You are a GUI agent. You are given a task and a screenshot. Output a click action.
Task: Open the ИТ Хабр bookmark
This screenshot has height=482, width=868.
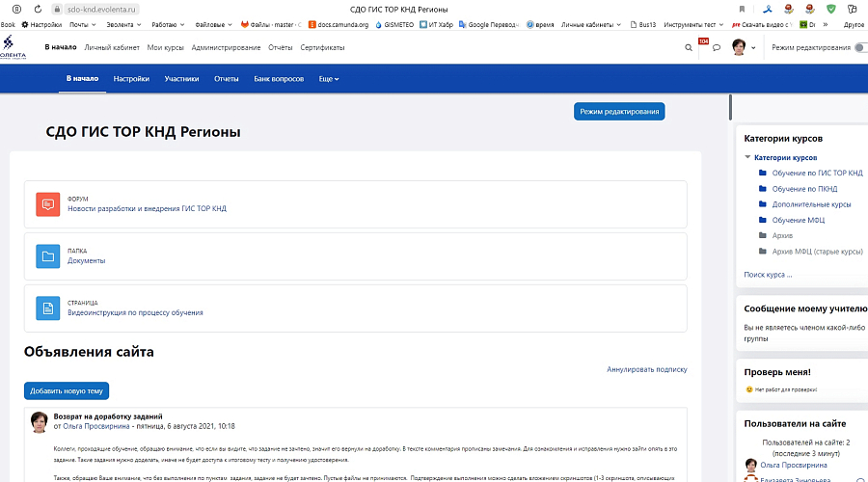pos(436,24)
